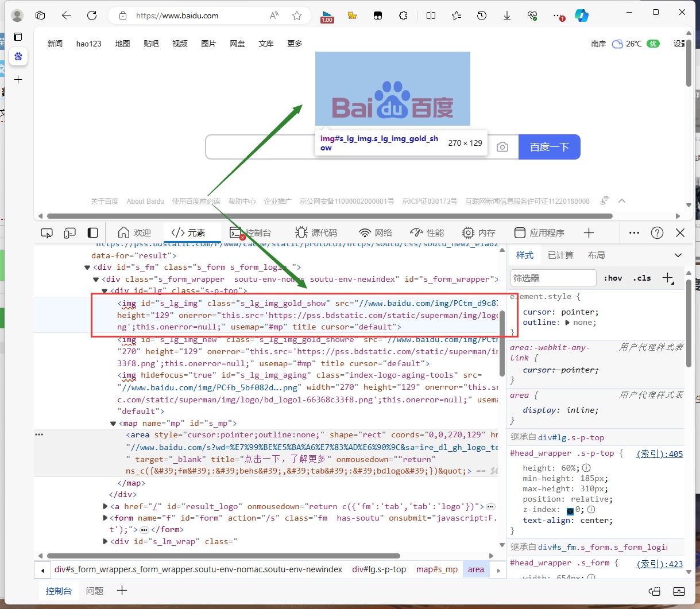Image resolution: width=700 pixels, height=609 pixels.
Task: Collapse the map name="mp" node
Action: (113, 424)
